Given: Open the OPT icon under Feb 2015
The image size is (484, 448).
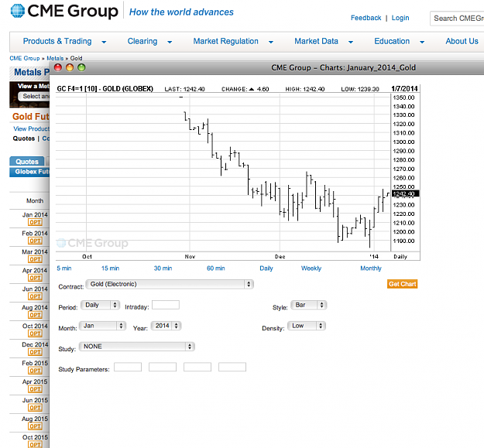Looking at the screenshot, I should [35, 371].
